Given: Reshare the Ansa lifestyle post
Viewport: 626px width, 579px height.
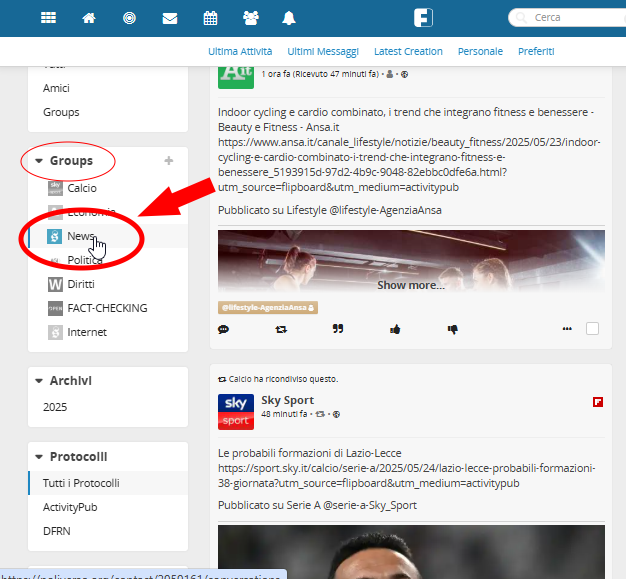Looking at the screenshot, I should pos(281,329).
